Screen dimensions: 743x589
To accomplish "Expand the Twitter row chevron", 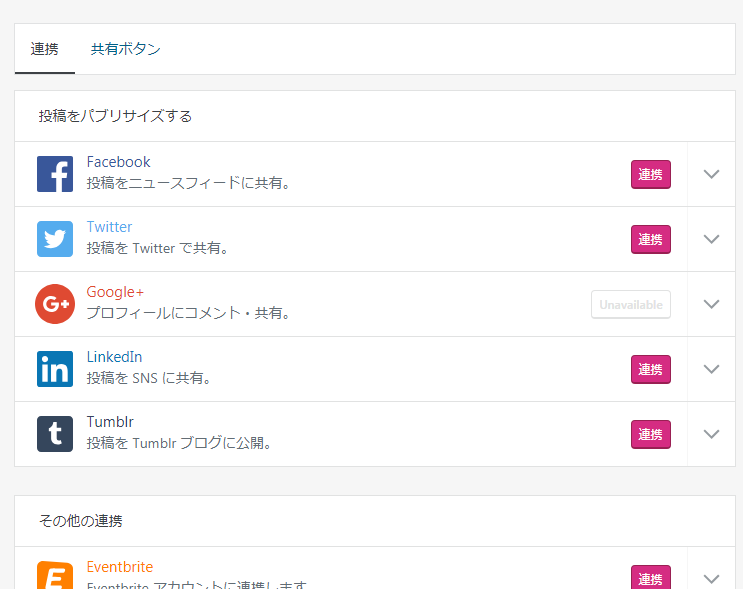I will click(x=711, y=239).
